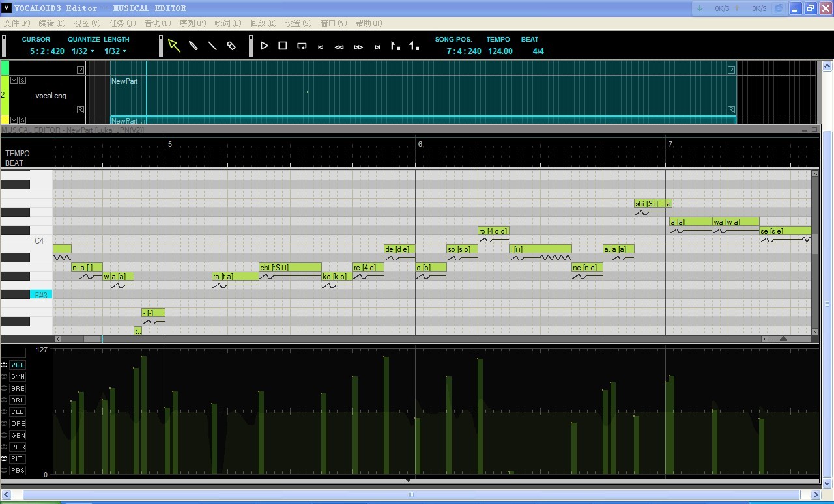Jump to the song start
834x504 pixels.
point(321,47)
